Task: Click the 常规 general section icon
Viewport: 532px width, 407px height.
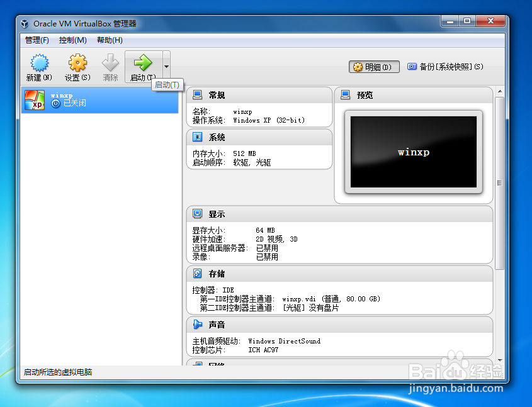Action: point(198,95)
